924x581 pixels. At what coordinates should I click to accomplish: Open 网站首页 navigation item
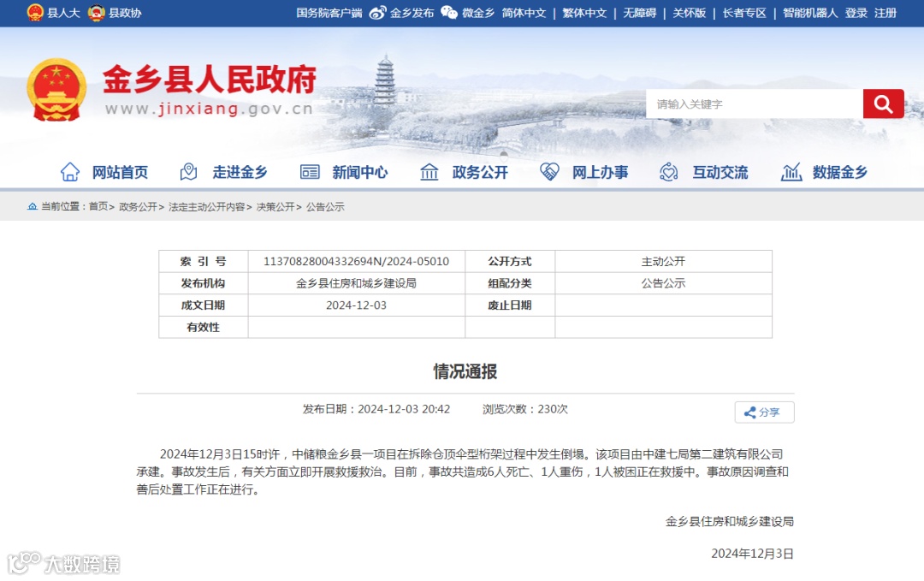(x=120, y=172)
